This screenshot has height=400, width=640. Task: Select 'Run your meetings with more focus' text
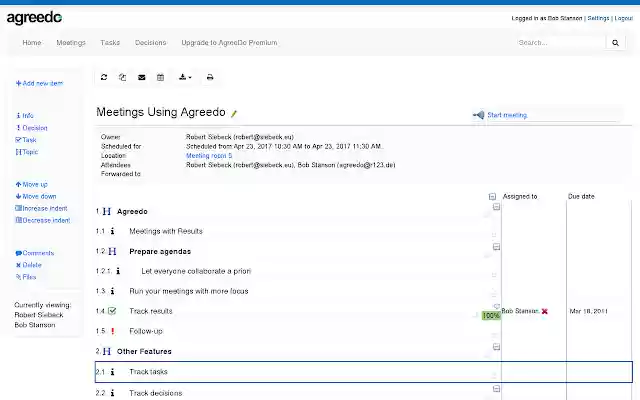189,291
